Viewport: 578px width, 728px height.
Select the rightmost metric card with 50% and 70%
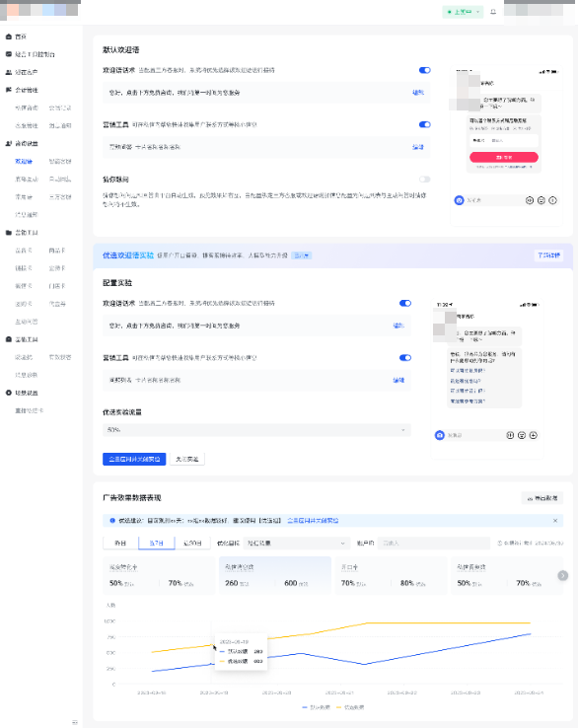click(x=507, y=575)
